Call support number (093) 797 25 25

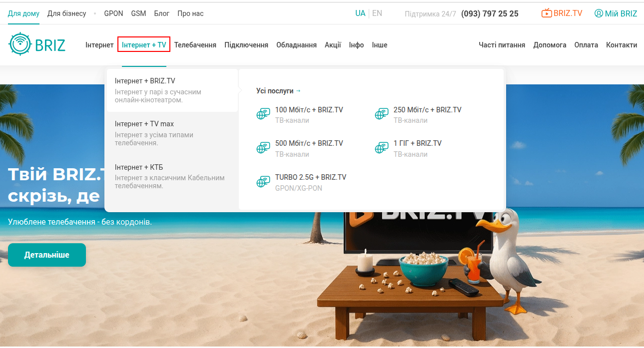[489, 13]
